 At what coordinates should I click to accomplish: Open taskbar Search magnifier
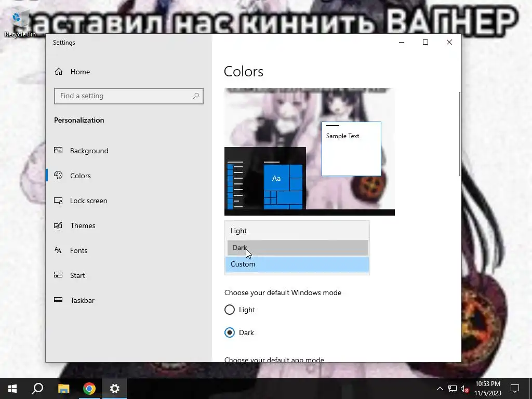click(x=37, y=389)
